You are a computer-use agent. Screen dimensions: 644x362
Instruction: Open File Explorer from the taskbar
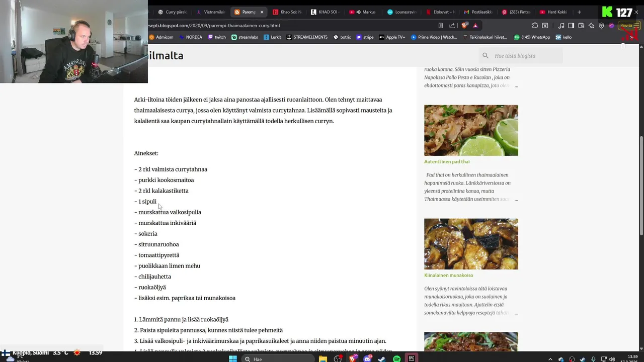(323, 359)
